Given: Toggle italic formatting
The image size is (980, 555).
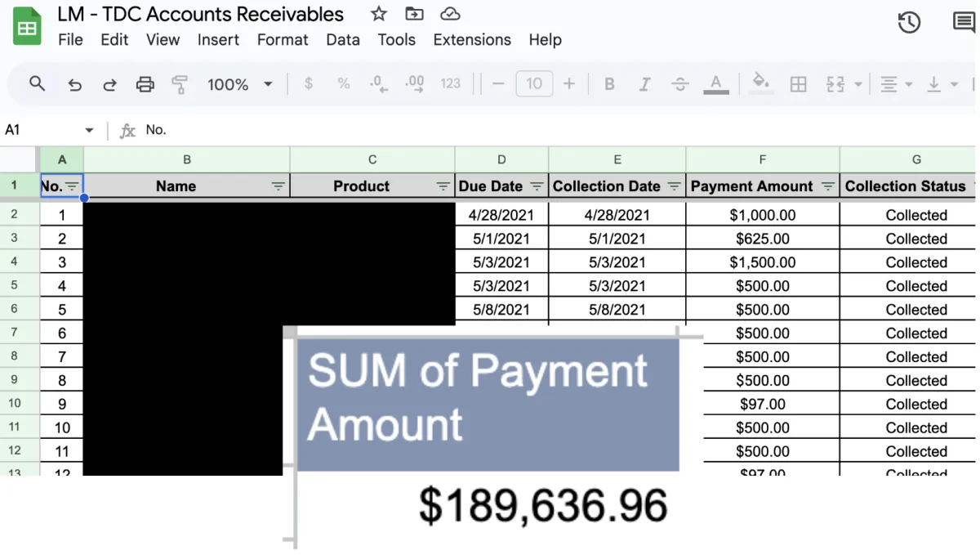Looking at the screenshot, I should pyautogui.click(x=644, y=83).
